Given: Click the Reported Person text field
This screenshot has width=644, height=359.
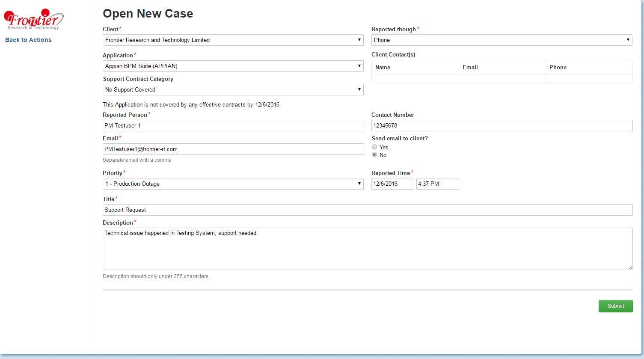Looking at the screenshot, I should tap(233, 126).
